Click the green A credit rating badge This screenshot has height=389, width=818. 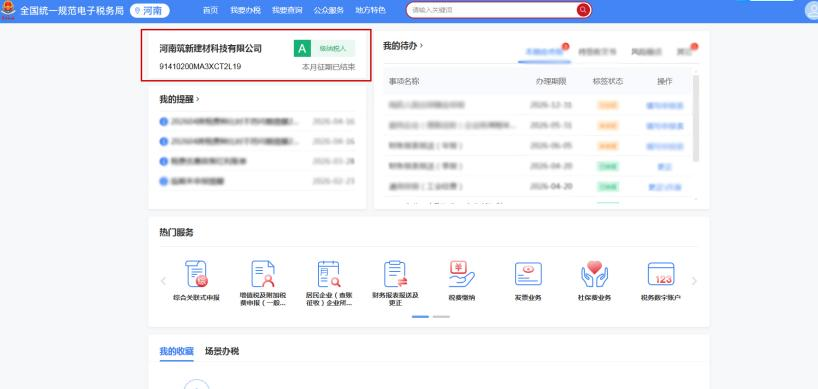pyautogui.click(x=302, y=49)
